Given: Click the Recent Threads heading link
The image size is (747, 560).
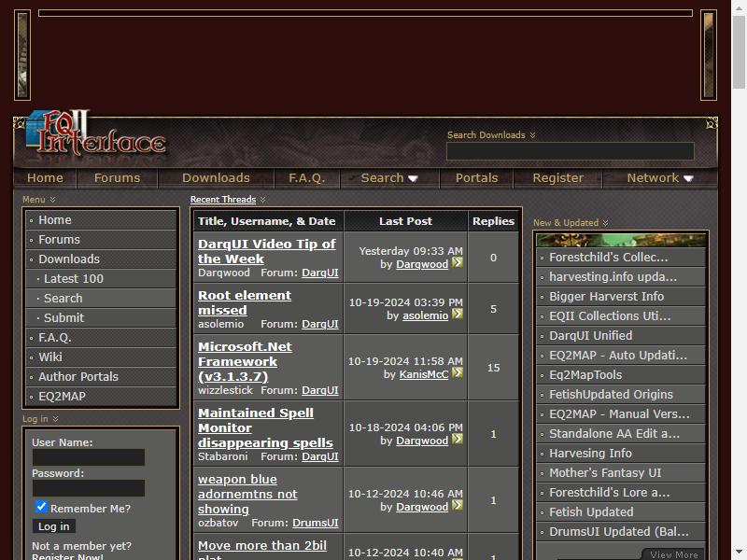Looking at the screenshot, I should pos(223,200).
